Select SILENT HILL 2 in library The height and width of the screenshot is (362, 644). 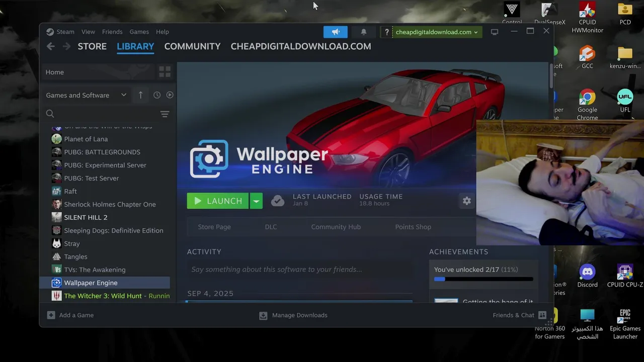86,217
